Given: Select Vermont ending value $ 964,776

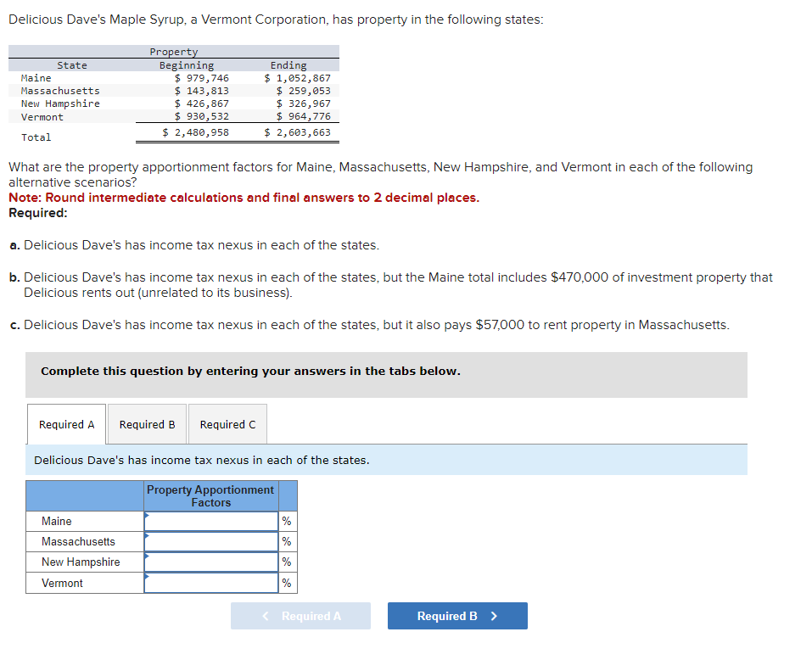Looking at the screenshot, I should coord(304,116).
